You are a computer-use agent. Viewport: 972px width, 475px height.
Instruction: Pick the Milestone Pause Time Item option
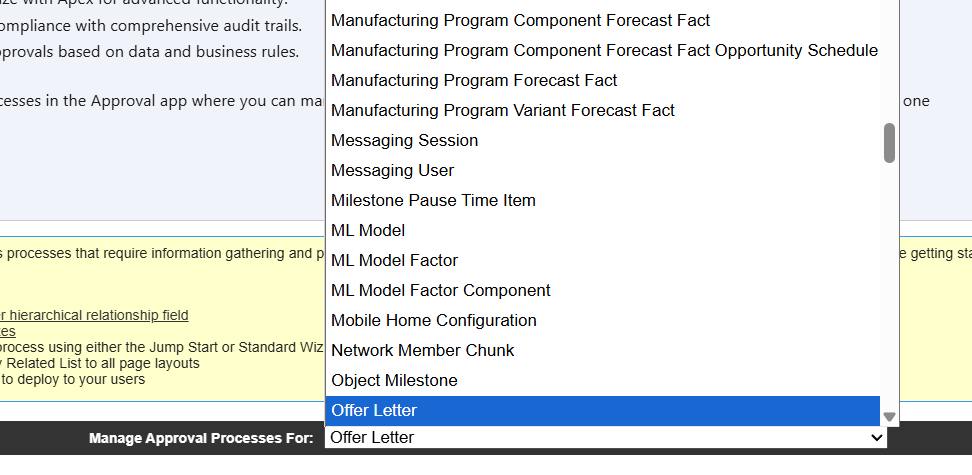click(433, 200)
